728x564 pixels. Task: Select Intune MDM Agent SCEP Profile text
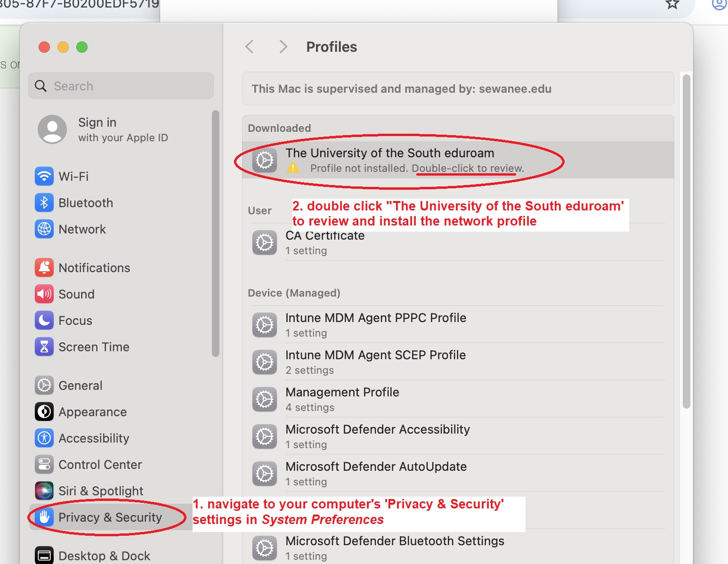[376, 355]
